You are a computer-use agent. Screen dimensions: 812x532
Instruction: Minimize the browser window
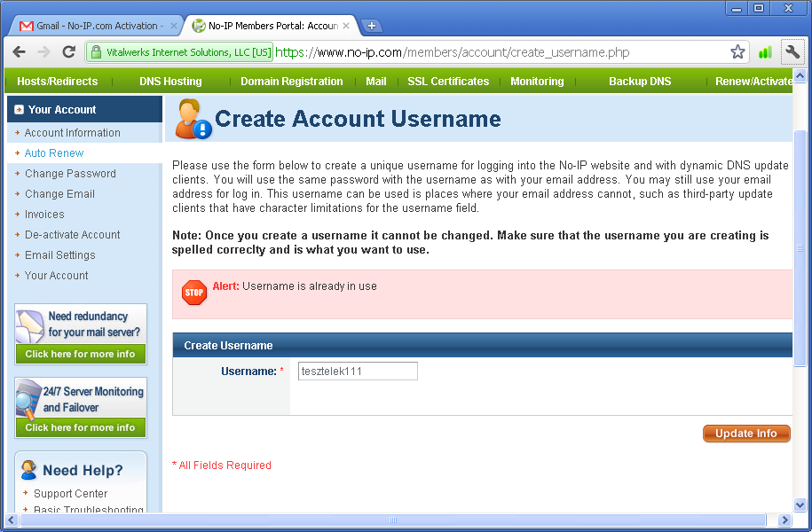[737, 8]
